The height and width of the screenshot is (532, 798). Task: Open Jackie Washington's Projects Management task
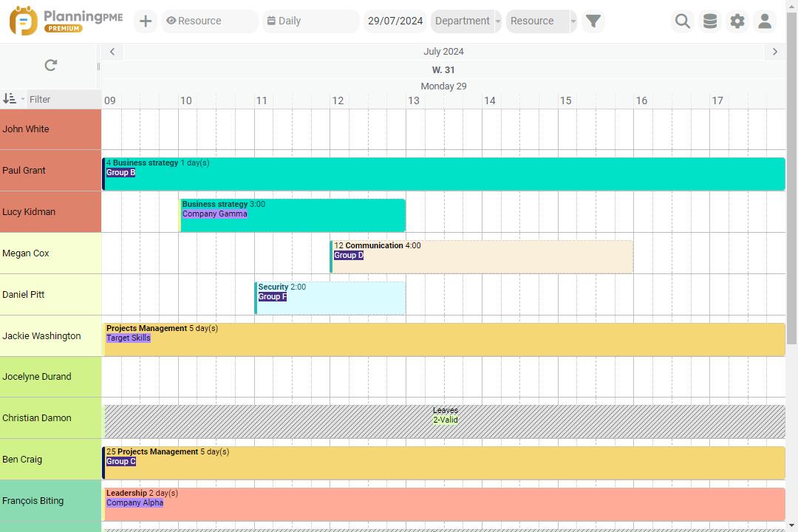coord(444,340)
